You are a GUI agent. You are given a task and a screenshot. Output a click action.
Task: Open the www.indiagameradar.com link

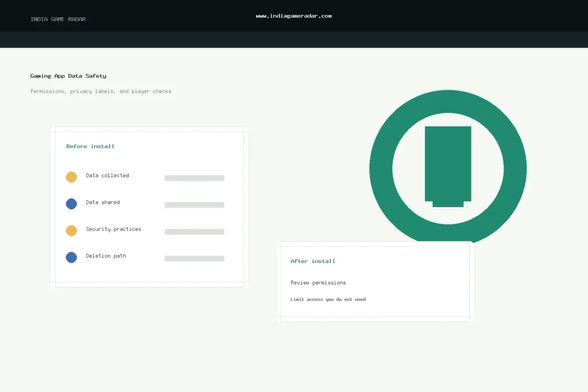[293, 15]
